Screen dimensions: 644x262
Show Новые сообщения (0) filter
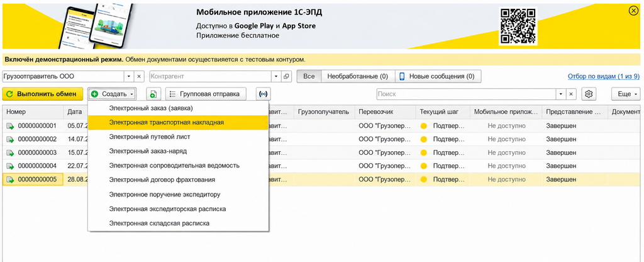coord(438,76)
